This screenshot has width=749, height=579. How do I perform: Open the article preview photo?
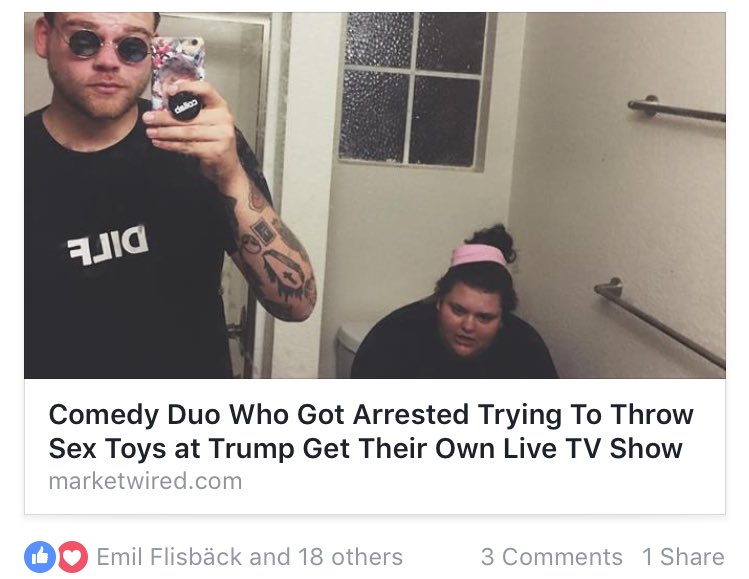click(x=374, y=195)
